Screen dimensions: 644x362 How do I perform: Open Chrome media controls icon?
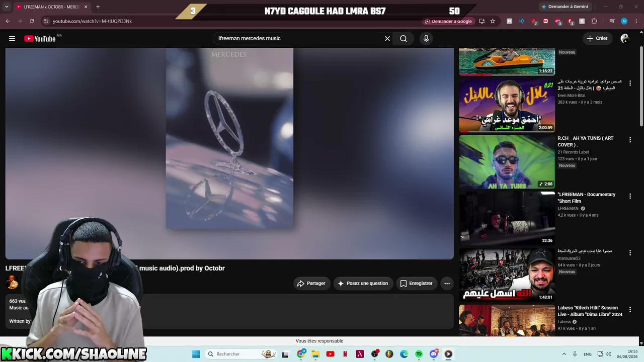[x=612, y=21]
